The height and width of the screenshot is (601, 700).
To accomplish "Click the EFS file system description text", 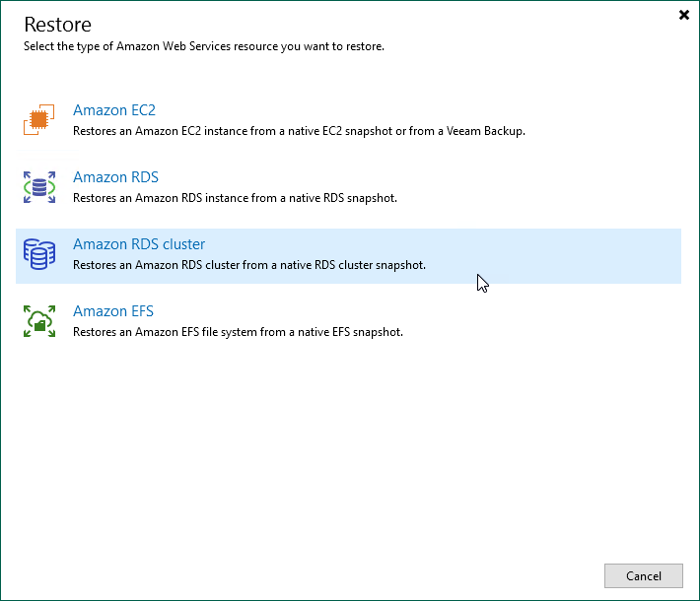I will coord(238,332).
